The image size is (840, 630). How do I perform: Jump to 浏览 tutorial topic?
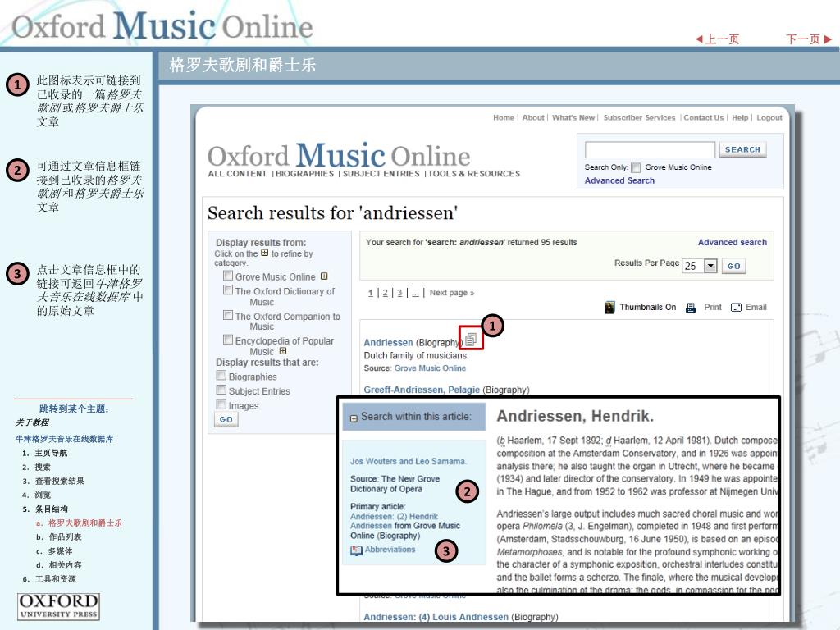pos(43,495)
